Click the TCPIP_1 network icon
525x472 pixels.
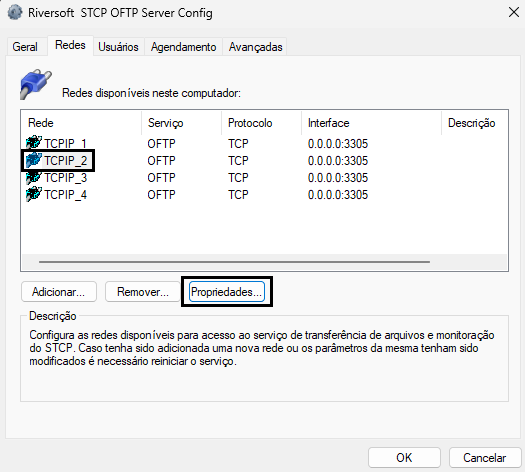coord(34,143)
